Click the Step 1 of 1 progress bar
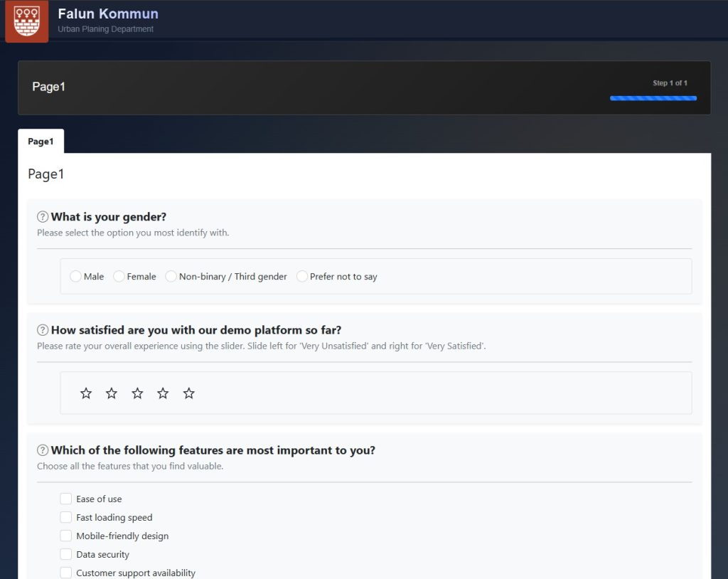The width and height of the screenshot is (728, 579). (653, 98)
